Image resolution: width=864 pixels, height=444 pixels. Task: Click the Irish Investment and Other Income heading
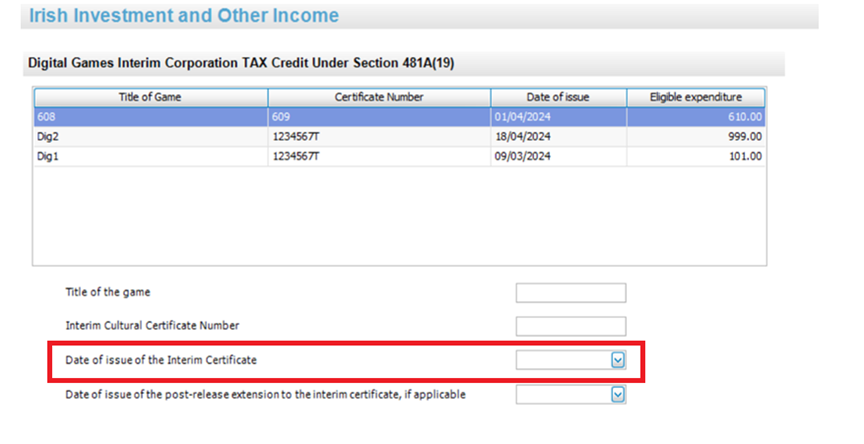(184, 15)
